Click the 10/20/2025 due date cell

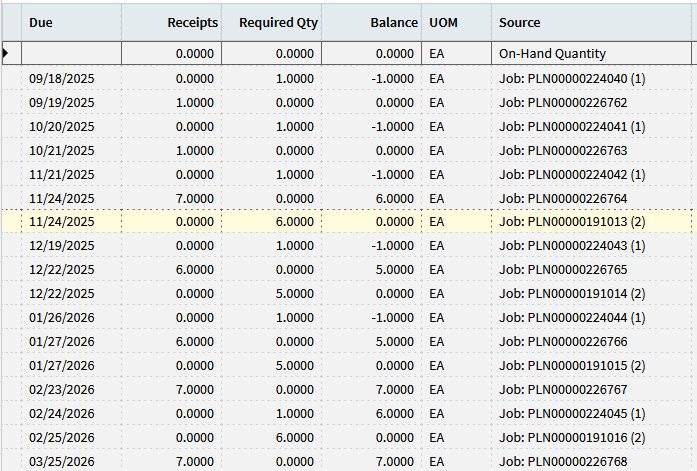click(x=71, y=127)
